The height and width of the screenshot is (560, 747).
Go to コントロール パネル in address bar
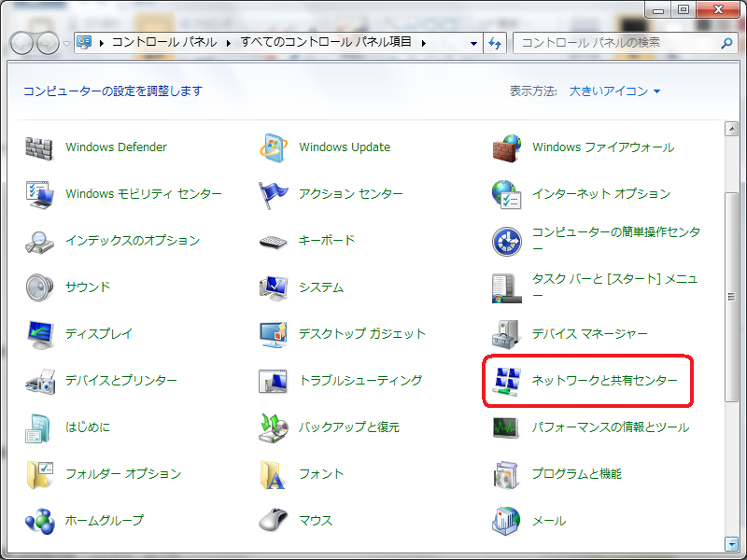(x=164, y=42)
